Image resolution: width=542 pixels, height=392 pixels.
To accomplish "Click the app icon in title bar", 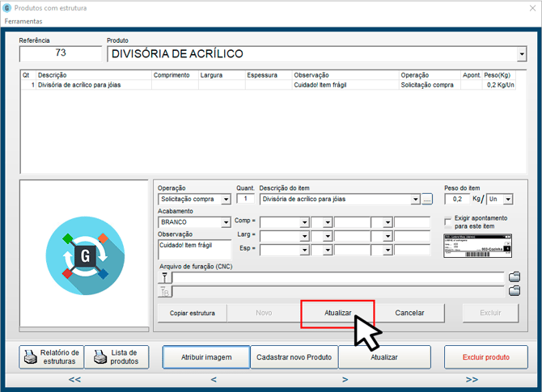I will 7,8.
